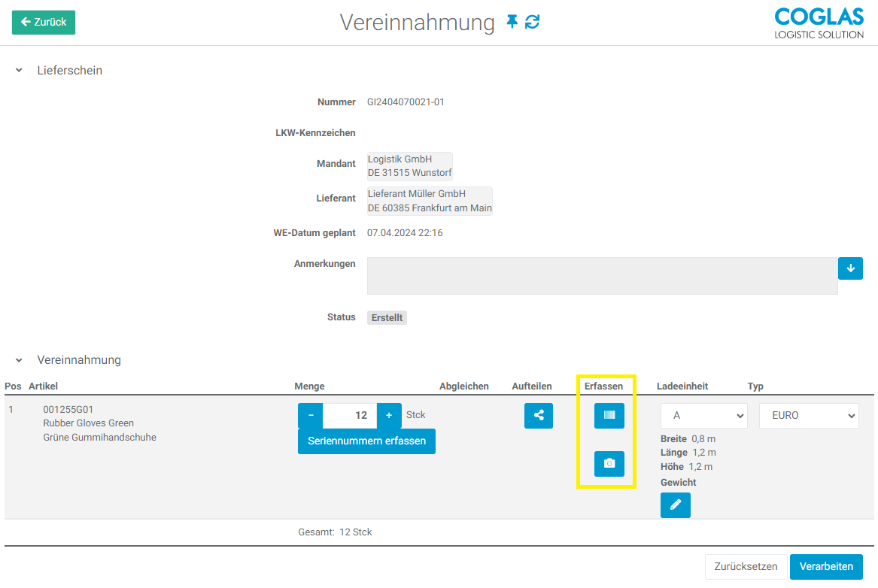Screen dimensions: 878x588
Task: Decrease the Menge with the minus stepper
Action: pos(309,415)
